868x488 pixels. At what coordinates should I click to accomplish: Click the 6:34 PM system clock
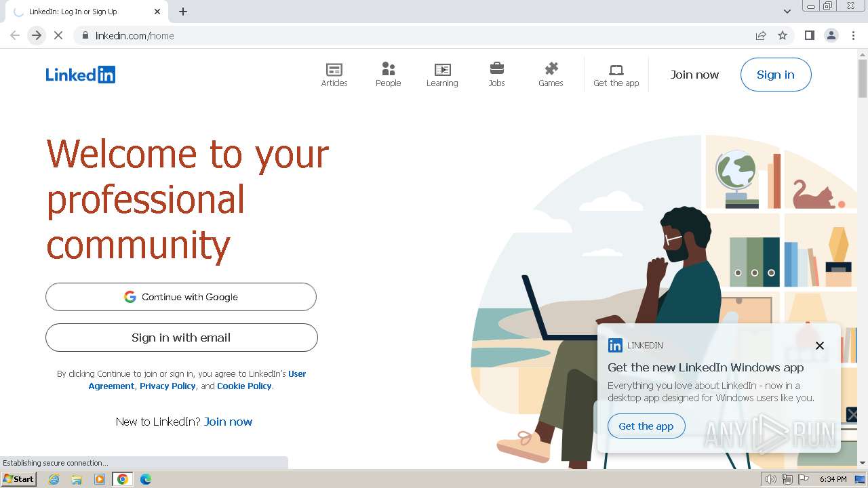tap(833, 479)
